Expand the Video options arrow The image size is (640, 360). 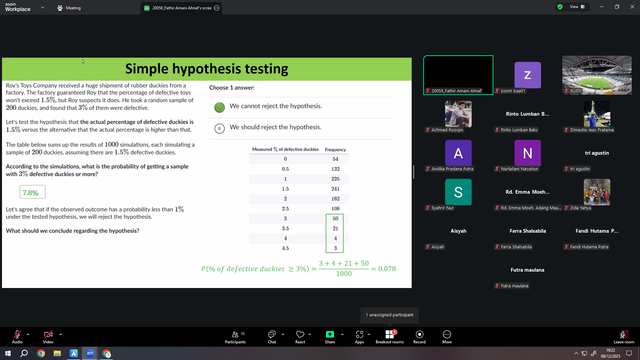click(60, 334)
